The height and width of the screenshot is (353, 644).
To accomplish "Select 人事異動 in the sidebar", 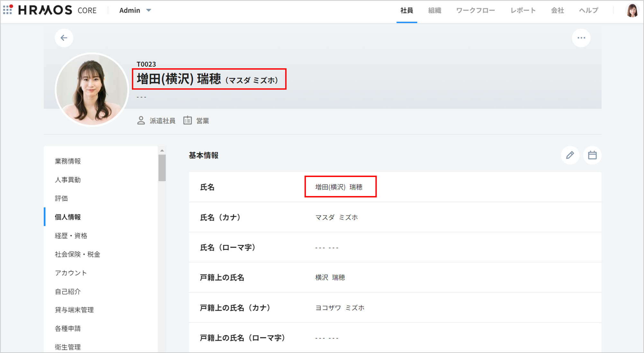I will pos(68,180).
